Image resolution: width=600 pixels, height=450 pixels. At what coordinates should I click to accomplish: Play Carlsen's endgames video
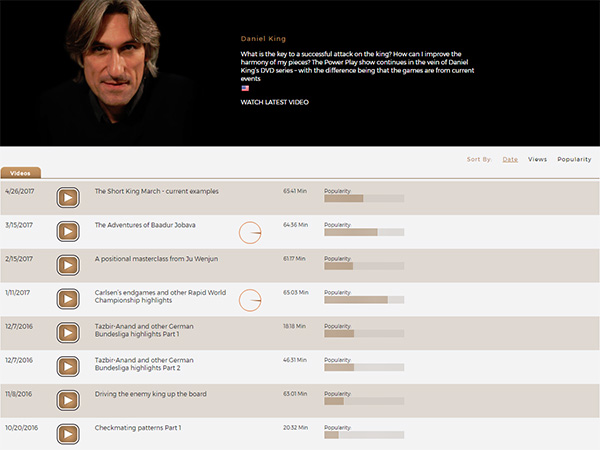click(x=67, y=300)
